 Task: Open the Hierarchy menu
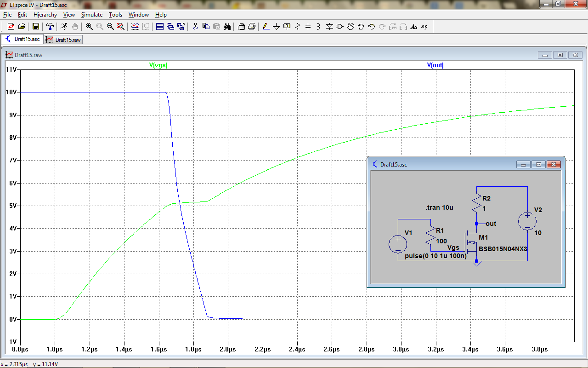point(45,15)
